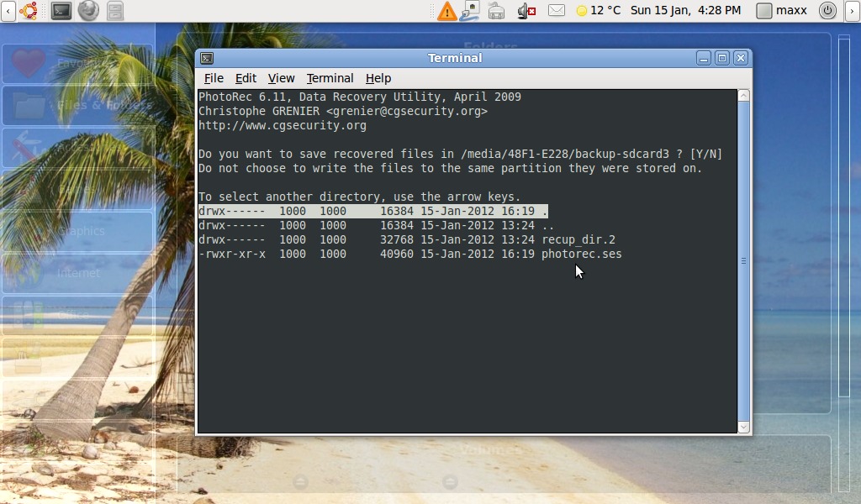Screen dimensions: 861x504
Task: Click the heart Favorites icon in background launcher
Action: click(x=29, y=62)
